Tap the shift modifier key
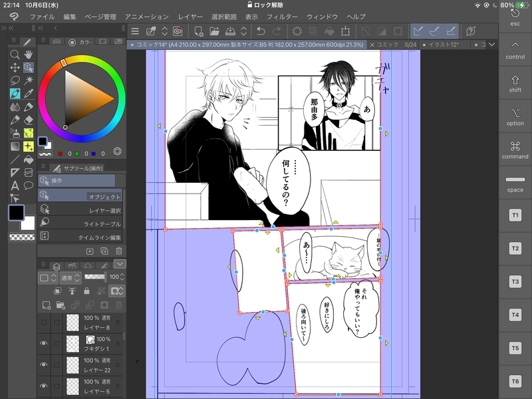Viewport: 532px width, 399px height. click(x=515, y=84)
